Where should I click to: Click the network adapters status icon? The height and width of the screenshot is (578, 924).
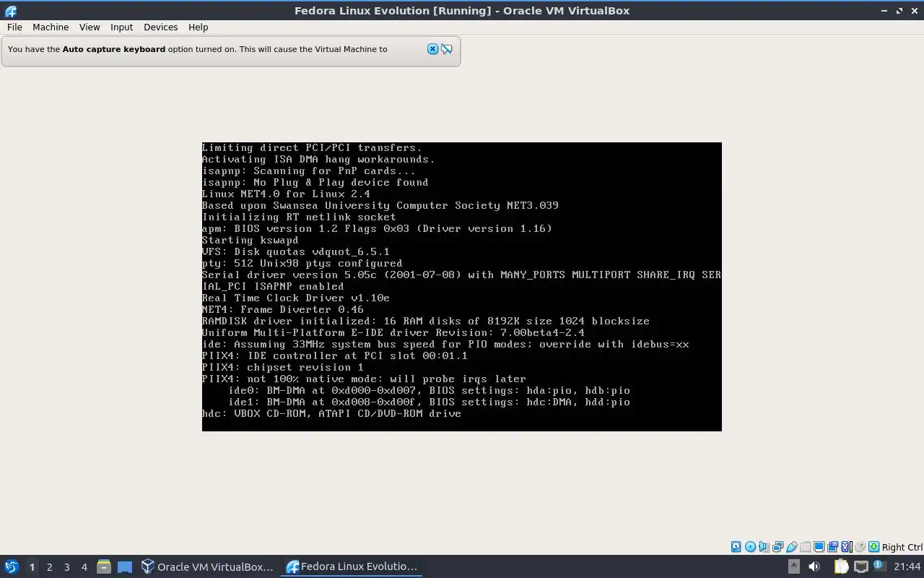click(777, 547)
